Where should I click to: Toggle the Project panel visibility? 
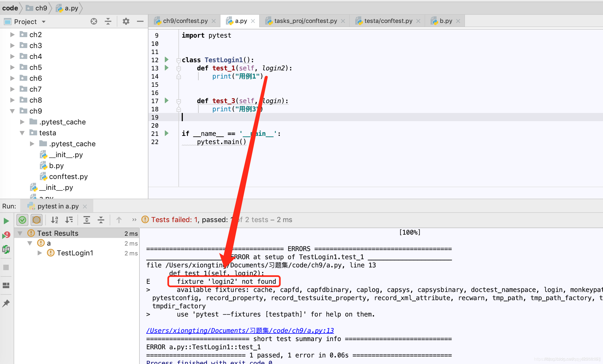[x=140, y=21]
